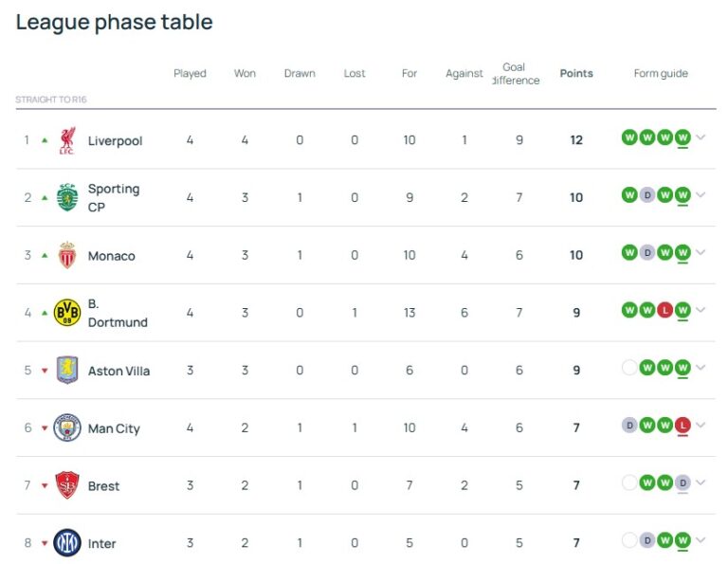Click the Inter club crest
This screenshot has width=728, height=564.
(x=66, y=543)
